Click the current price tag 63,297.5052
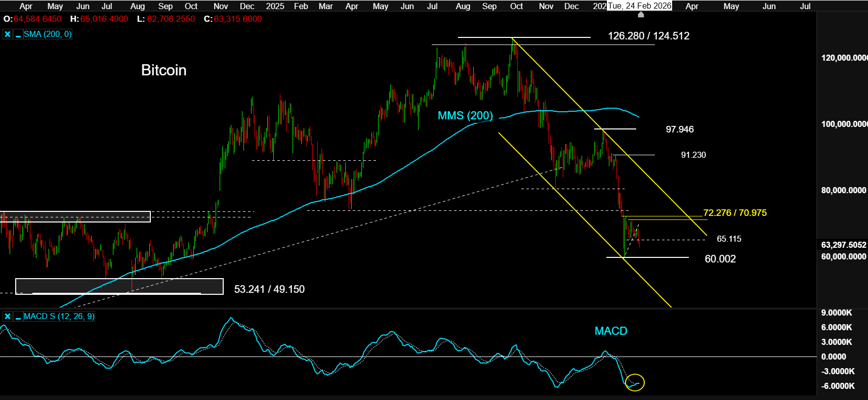Image resolution: width=868 pixels, height=400 pixels. point(843,245)
